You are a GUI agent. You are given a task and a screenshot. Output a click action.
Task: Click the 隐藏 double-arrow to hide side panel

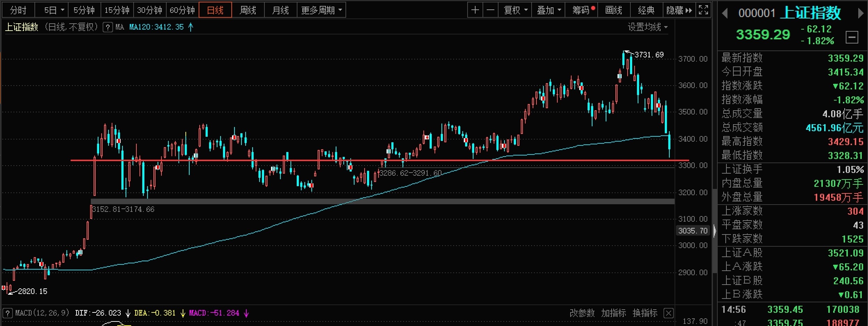pos(679,10)
